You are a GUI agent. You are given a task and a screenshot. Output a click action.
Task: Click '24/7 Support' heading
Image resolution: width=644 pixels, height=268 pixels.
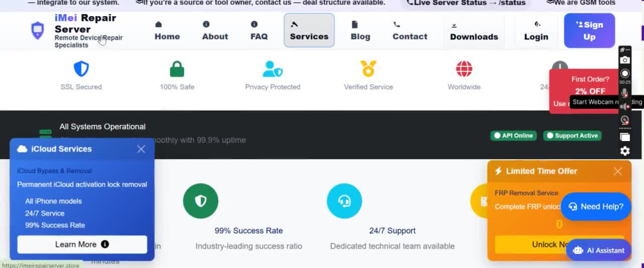(392, 231)
